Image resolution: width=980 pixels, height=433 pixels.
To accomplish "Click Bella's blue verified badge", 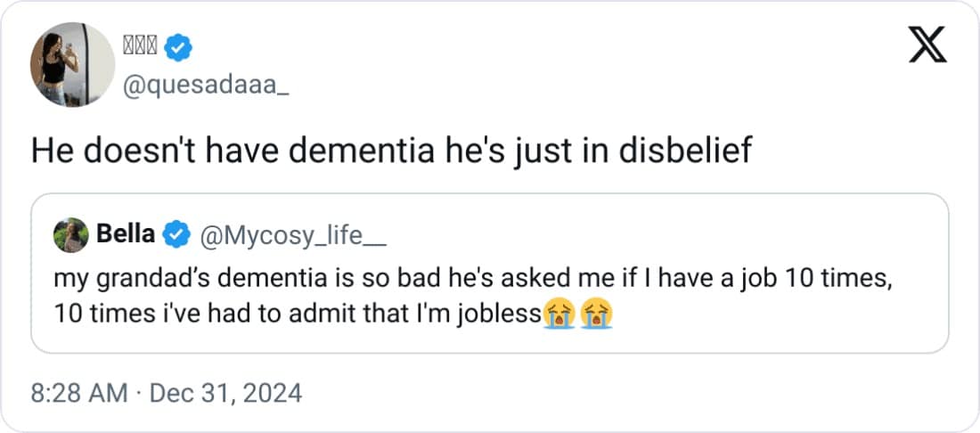I will point(176,234).
